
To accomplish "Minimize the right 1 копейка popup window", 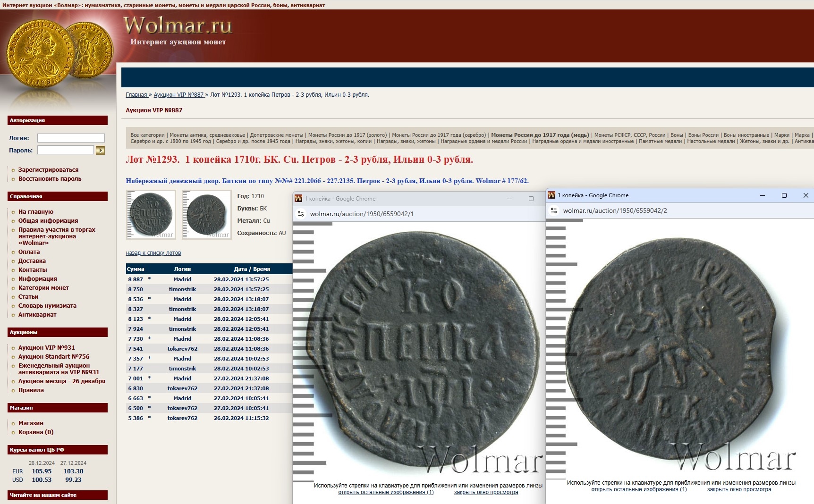I will click(x=763, y=195).
